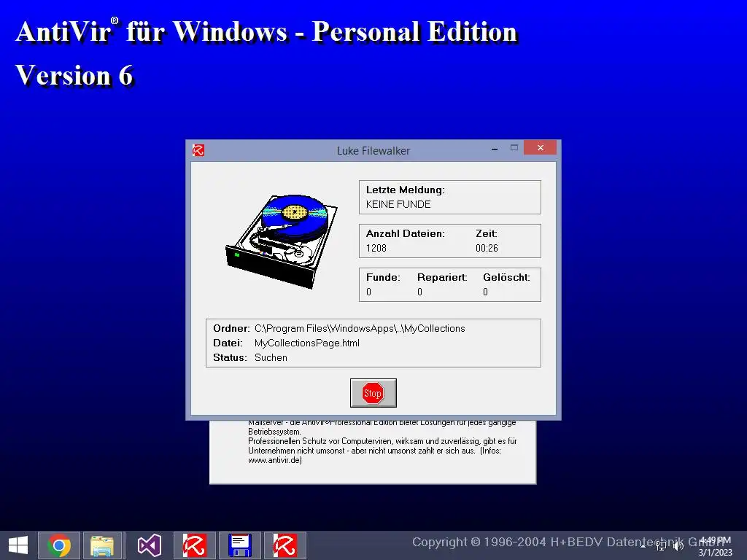Switch to the first AntiVir taskbar icon
This screenshot has width=747, height=560.
(194, 545)
